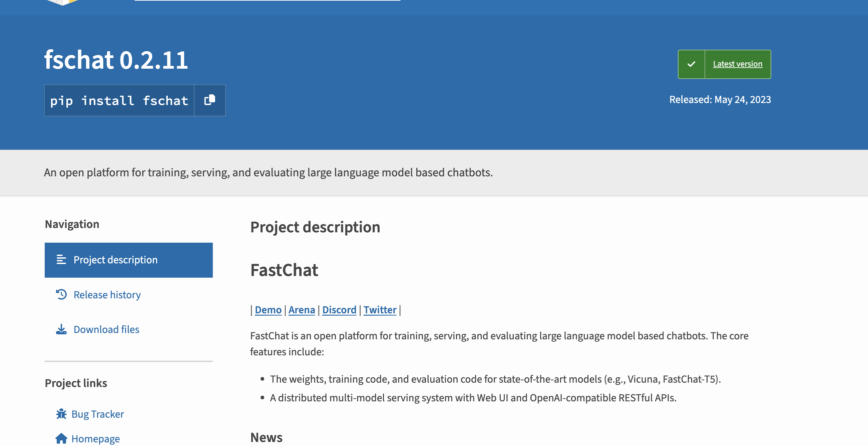Go to Download files tab
The image size is (868, 446).
coord(106,330)
